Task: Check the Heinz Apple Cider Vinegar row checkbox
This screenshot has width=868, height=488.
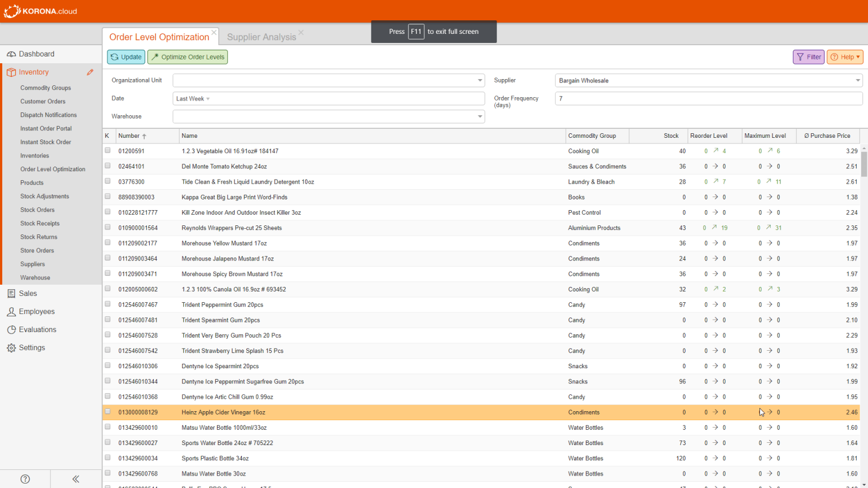Action: tap(108, 412)
